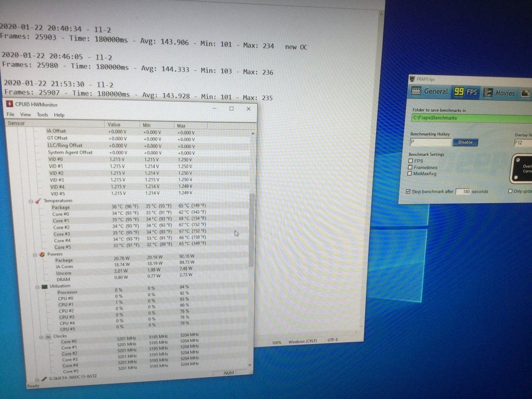Switch to the Movies tab in FRAPS
This screenshot has width=532, height=399.
(499, 93)
